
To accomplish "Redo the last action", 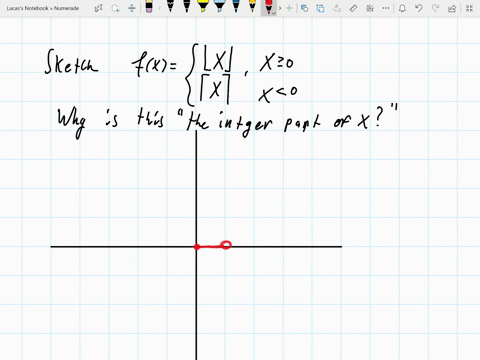I will 435,8.
